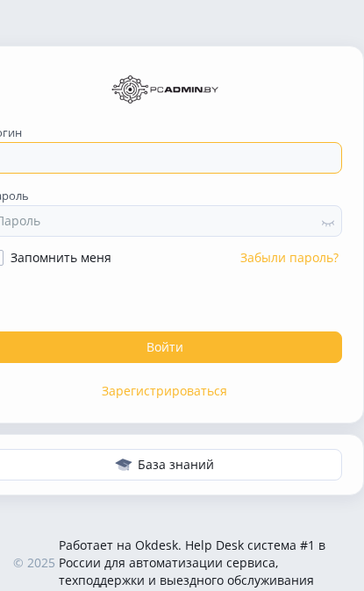Click the Запомнить меня label text
Image resolution: width=364 pixels, height=591 pixels.
click(61, 258)
